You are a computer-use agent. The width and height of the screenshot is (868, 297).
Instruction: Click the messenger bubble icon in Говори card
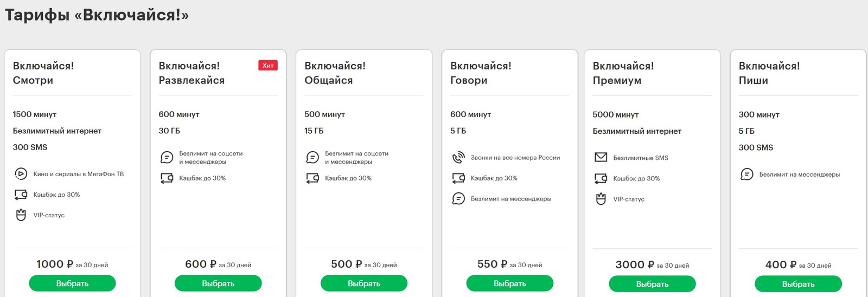pos(458,199)
